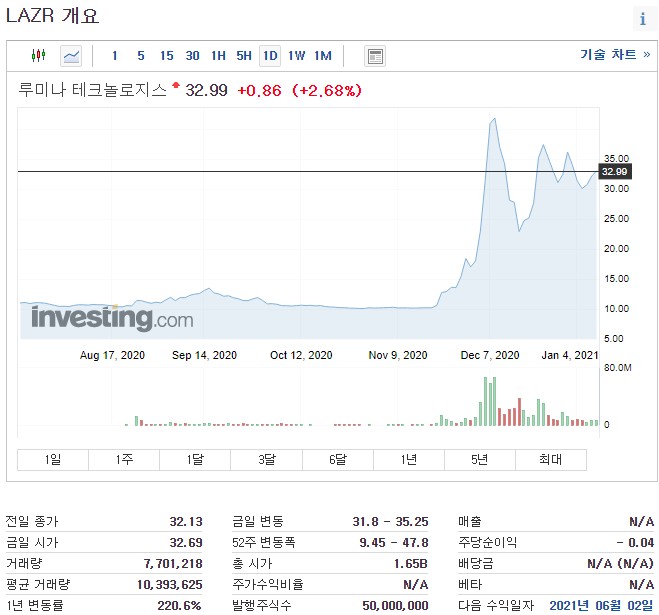Click the 32.99 current price marker on axis

click(614, 172)
